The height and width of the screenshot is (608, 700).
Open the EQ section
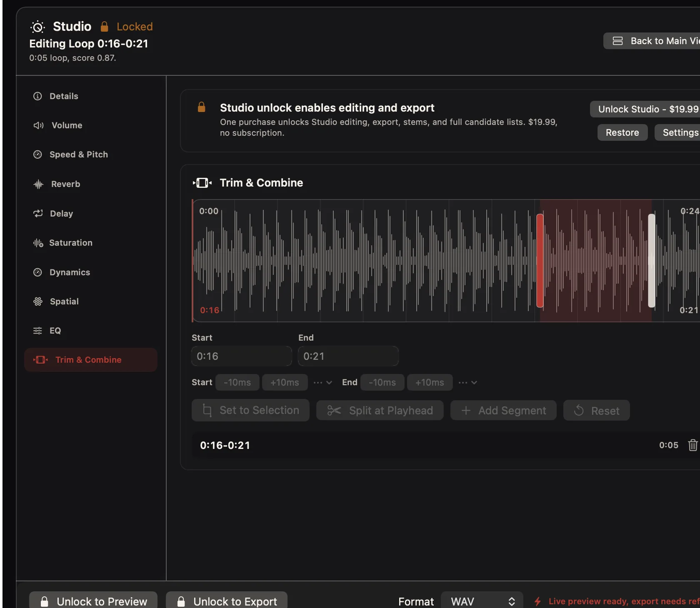pos(91,331)
